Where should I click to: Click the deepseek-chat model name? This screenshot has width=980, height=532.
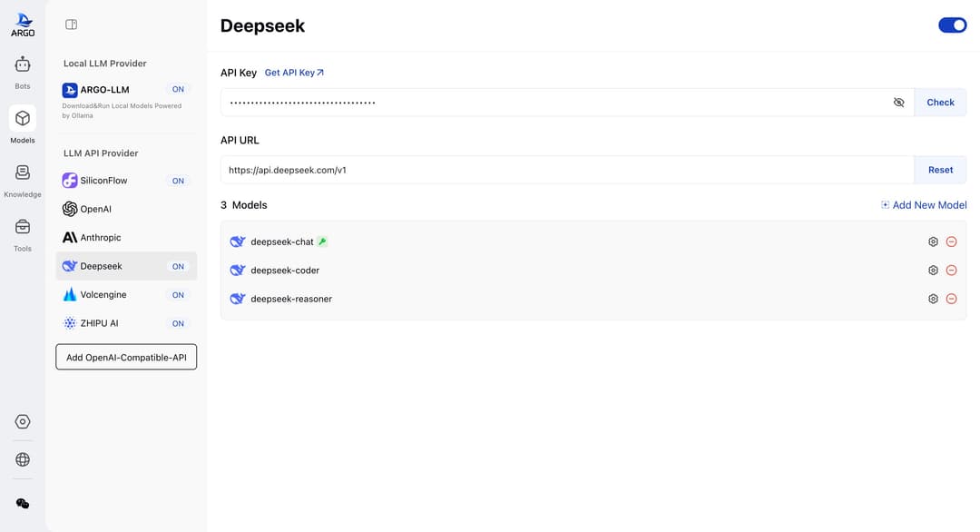[x=282, y=241]
